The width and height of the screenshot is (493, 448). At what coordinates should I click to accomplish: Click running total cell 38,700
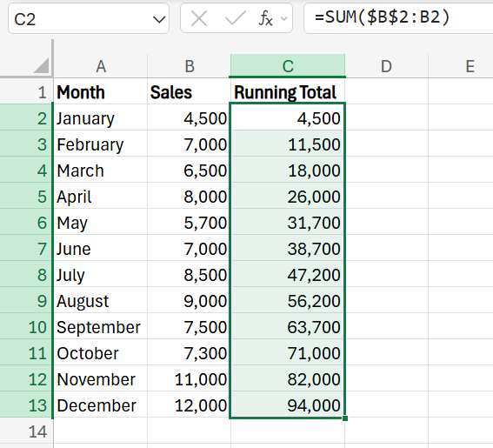[288, 249]
